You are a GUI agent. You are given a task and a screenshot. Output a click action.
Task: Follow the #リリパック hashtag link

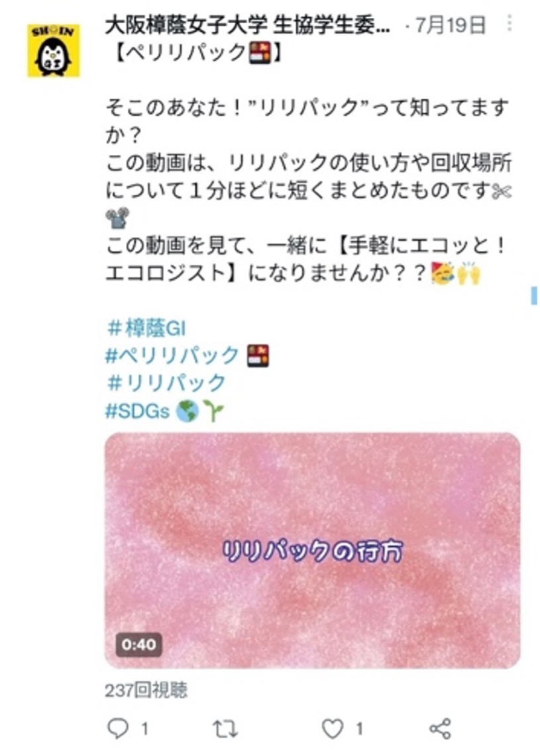pos(166,383)
